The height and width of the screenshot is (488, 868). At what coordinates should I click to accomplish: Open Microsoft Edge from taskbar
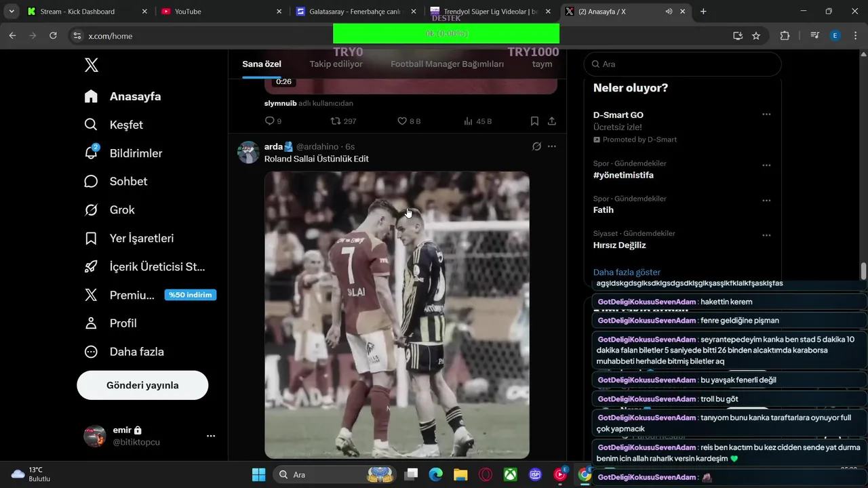[435, 474]
